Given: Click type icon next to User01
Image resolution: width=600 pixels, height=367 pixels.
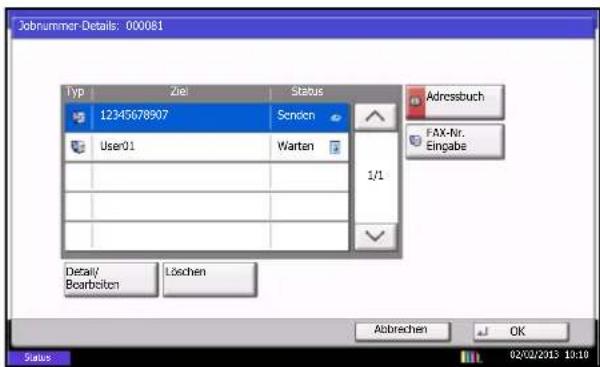Looking at the screenshot, I should click(78, 147).
